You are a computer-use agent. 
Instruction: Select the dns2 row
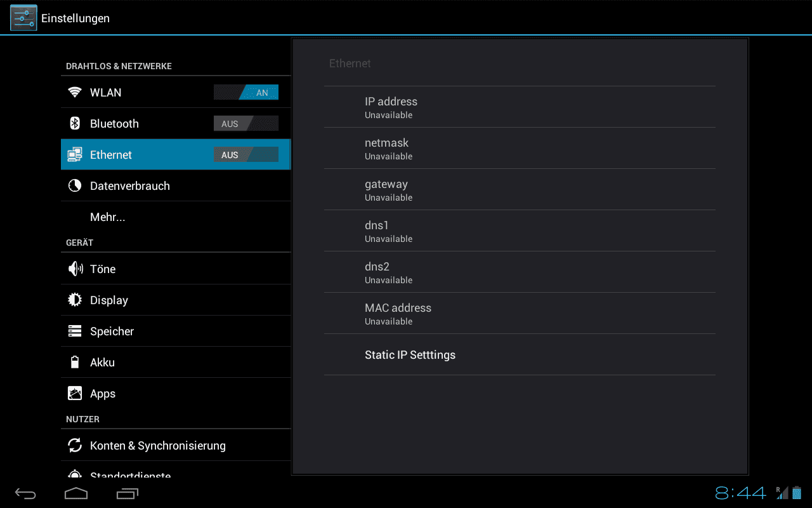520,272
